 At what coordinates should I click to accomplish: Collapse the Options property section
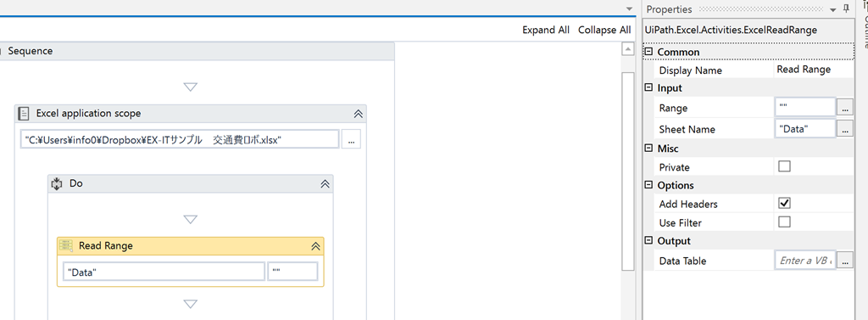(649, 185)
